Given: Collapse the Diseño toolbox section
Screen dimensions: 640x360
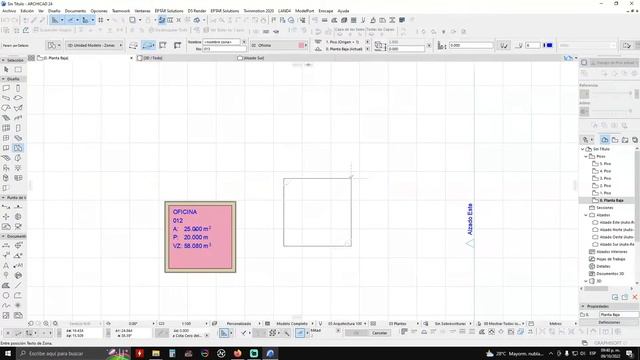Looking at the screenshot, I should pyautogui.click(x=3, y=79).
